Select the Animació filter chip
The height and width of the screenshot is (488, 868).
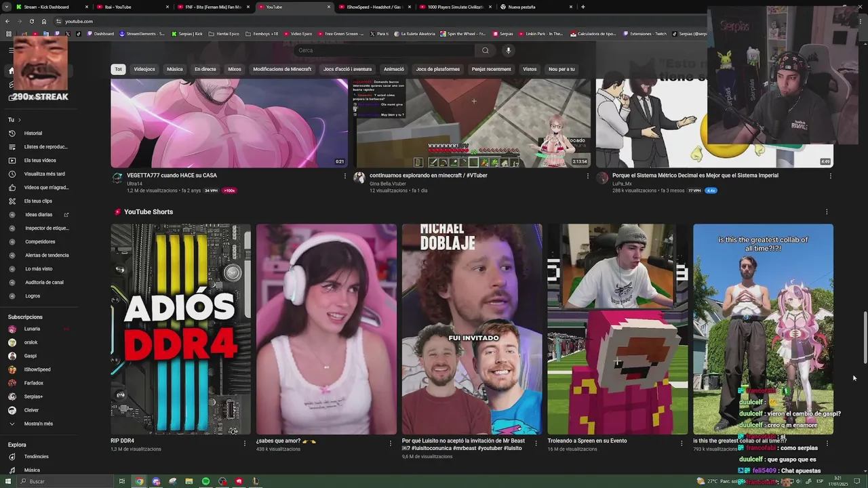(x=394, y=69)
